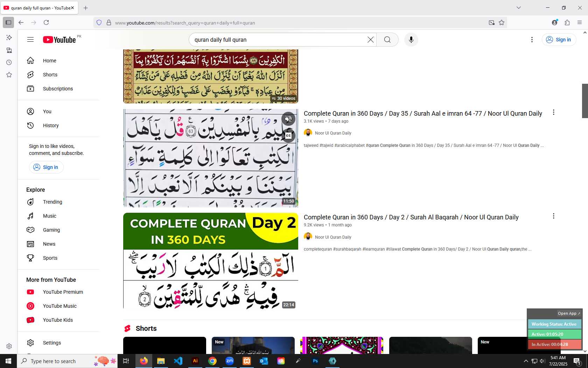Open Noor Ul Quran Daily channel under Day 35
This screenshot has height=368, width=588.
333,133
